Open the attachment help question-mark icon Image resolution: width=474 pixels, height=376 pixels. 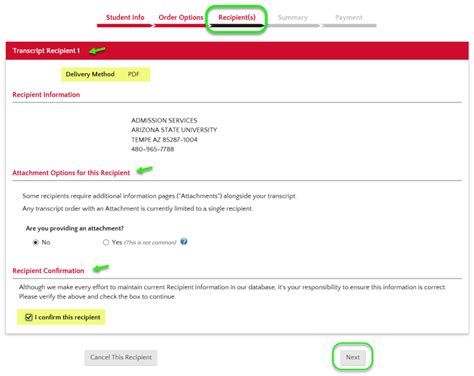pos(184,242)
